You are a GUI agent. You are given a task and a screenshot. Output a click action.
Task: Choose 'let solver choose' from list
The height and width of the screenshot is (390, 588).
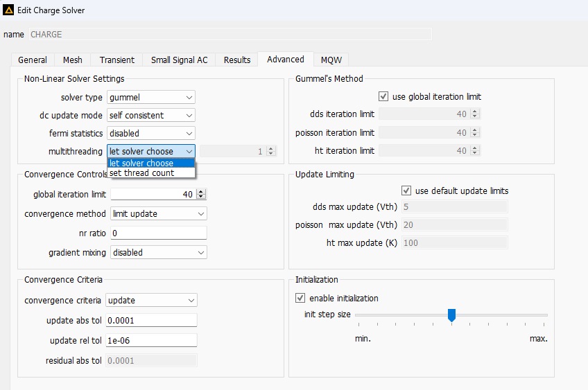(x=142, y=163)
